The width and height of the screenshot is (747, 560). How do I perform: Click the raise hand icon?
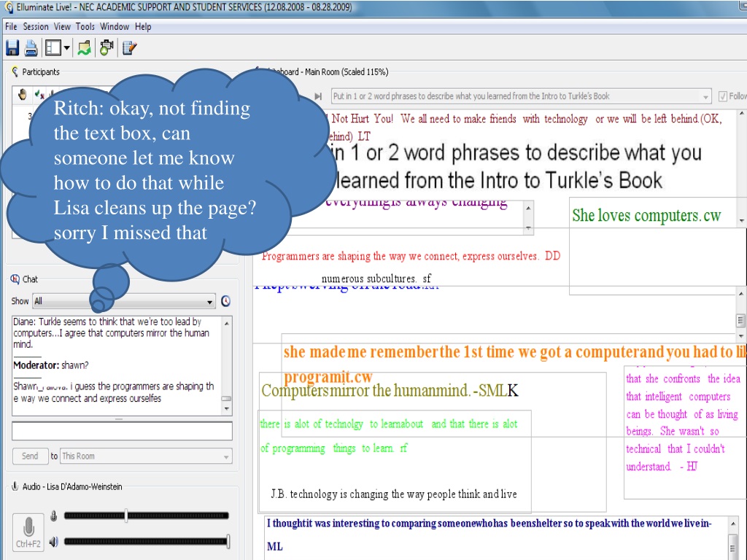coord(22,95)
